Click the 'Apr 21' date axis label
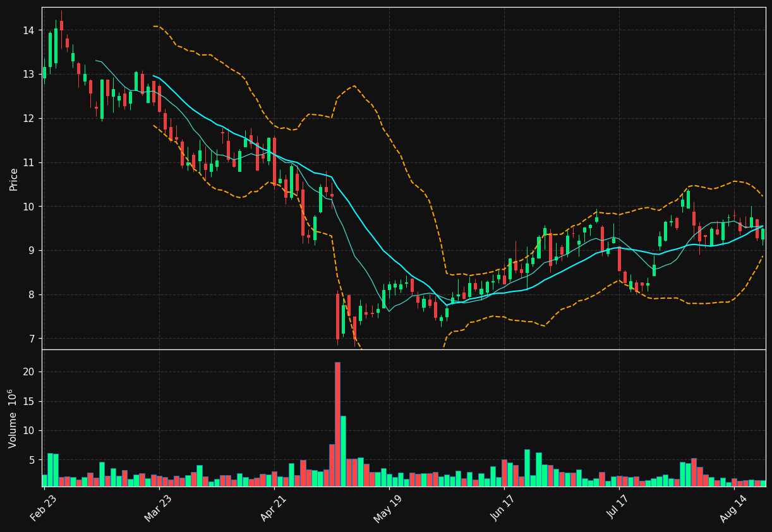 click(273, 507)
